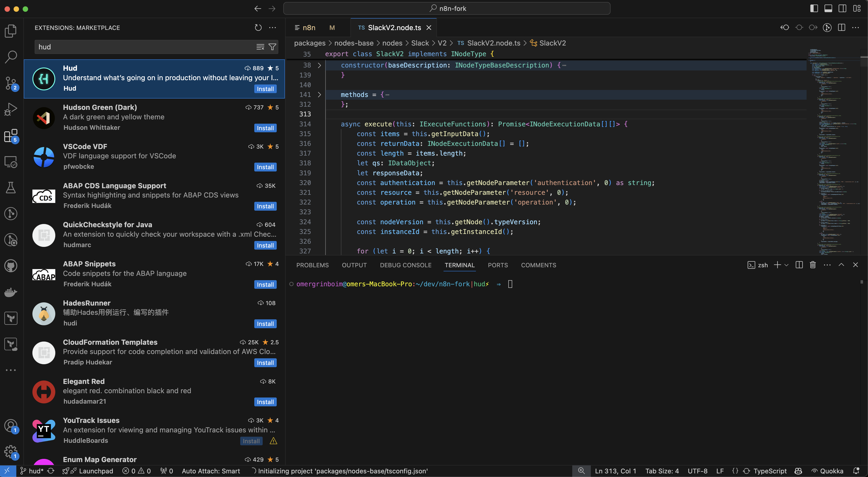Click the extensions search field containing hud
The image size is (868, 477).
tap(145, 47)
